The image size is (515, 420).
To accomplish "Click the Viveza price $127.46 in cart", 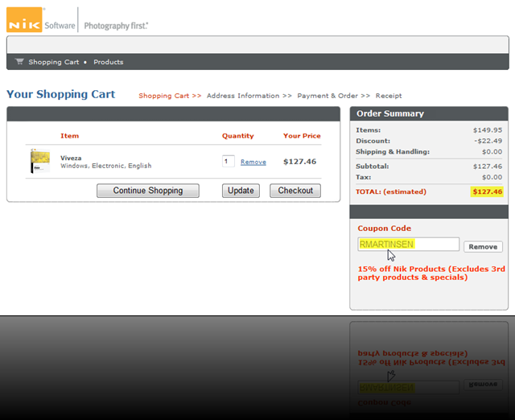I will [300, 162].
